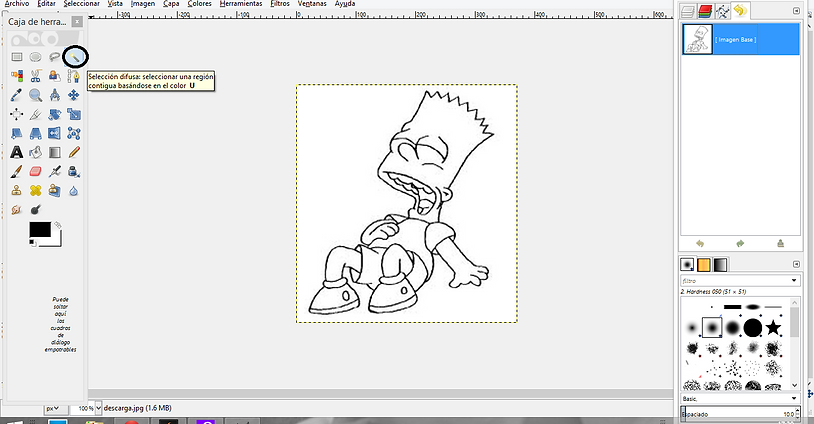814x424 pixels.
Task: Click the undo arrow in history panel
Action: tap(700, 243)
